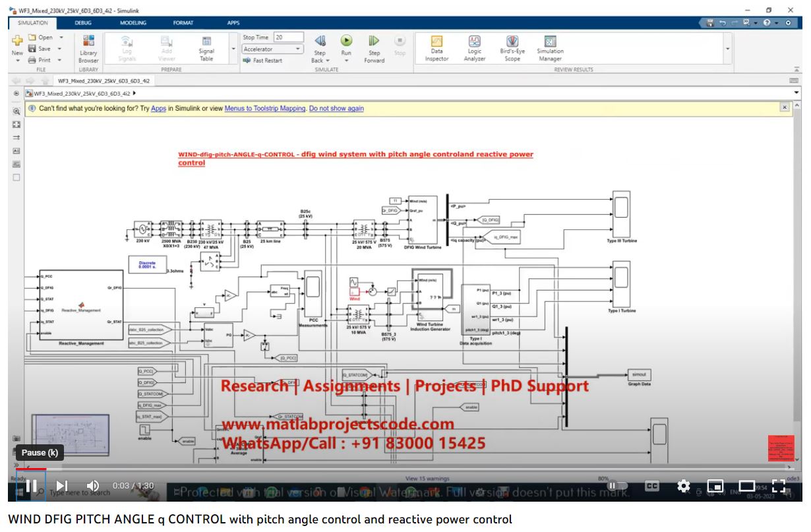Expand the Review Results gallery arrow
811x532 pixels.
pos(728,49)
